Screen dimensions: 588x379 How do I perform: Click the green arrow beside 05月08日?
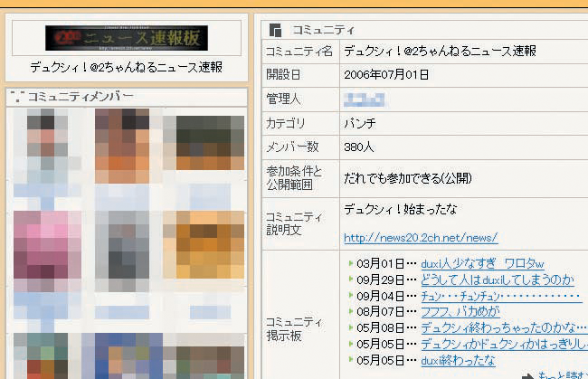click(351, 327)
